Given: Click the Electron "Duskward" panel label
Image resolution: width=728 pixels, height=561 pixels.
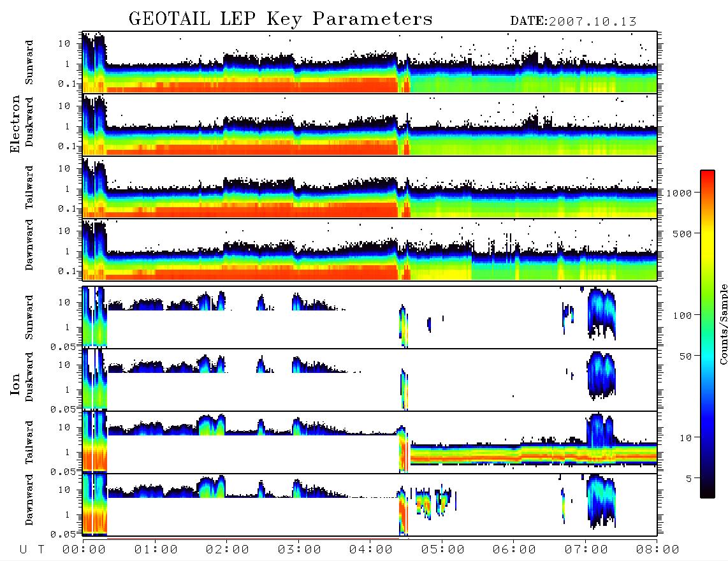Looking at the screenshot, I should coord(29,122).
